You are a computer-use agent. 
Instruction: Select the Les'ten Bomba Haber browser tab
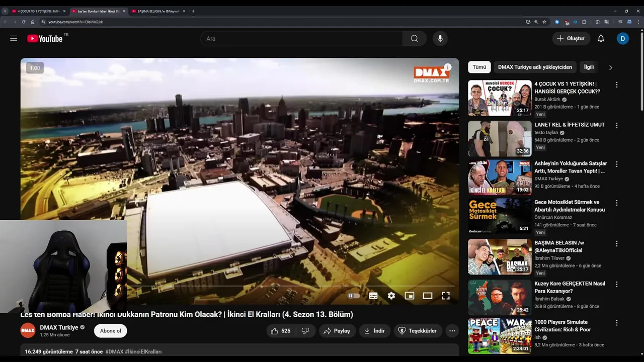click(98, 11)
